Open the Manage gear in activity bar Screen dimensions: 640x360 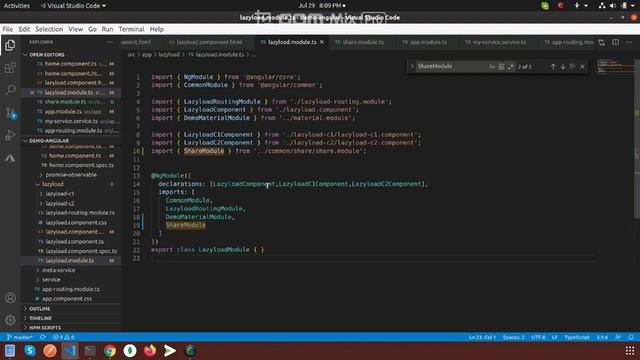[x=10, y=320]
